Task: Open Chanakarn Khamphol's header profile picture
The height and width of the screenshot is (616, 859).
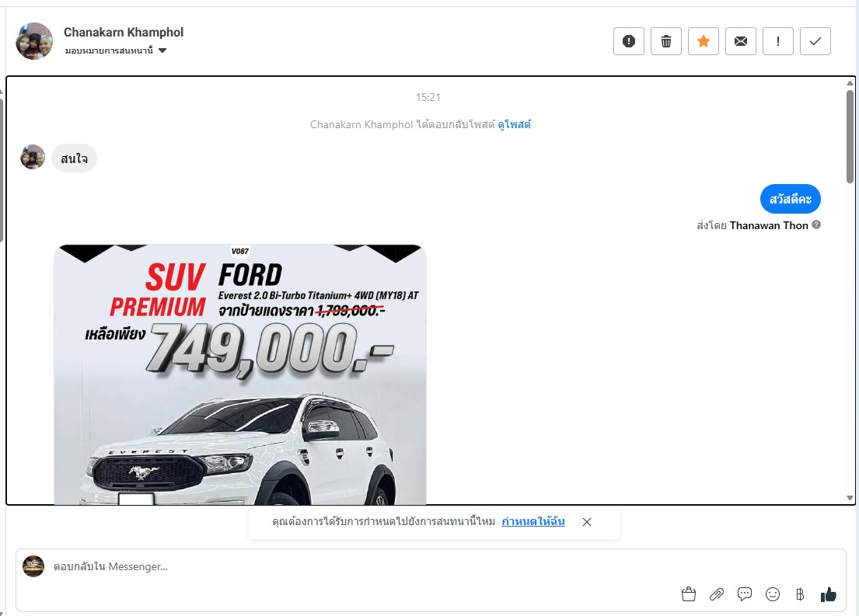Action: 34,41
